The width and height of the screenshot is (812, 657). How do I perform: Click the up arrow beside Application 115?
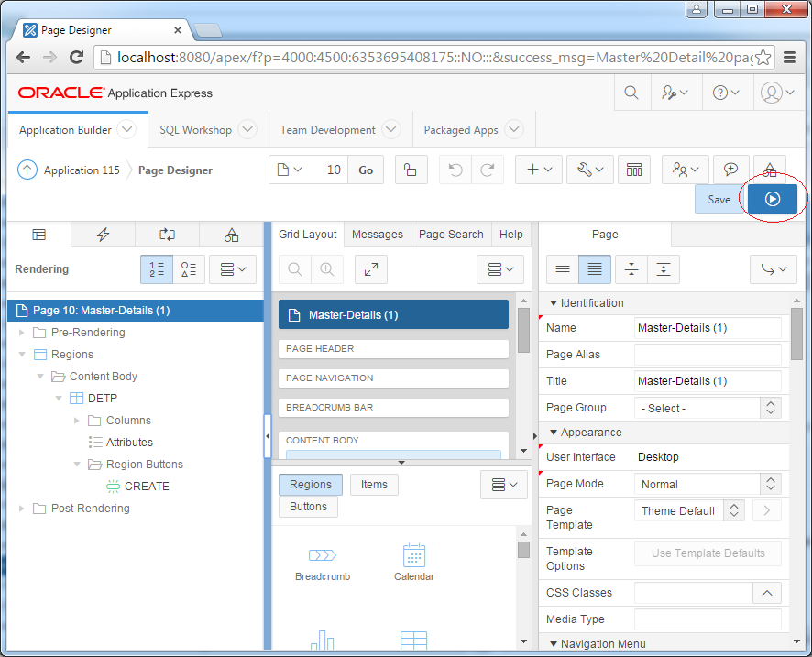pyautogui.click(x=27, y=170)
